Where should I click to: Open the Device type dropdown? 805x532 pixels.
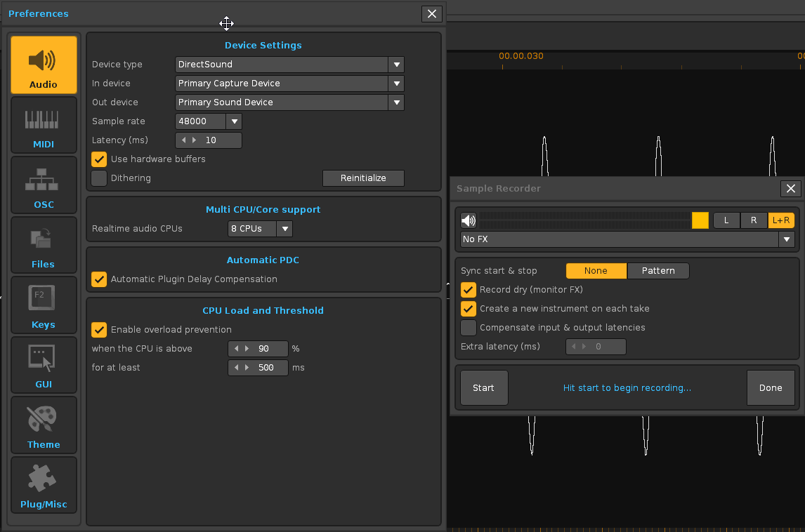pos(396,64)
